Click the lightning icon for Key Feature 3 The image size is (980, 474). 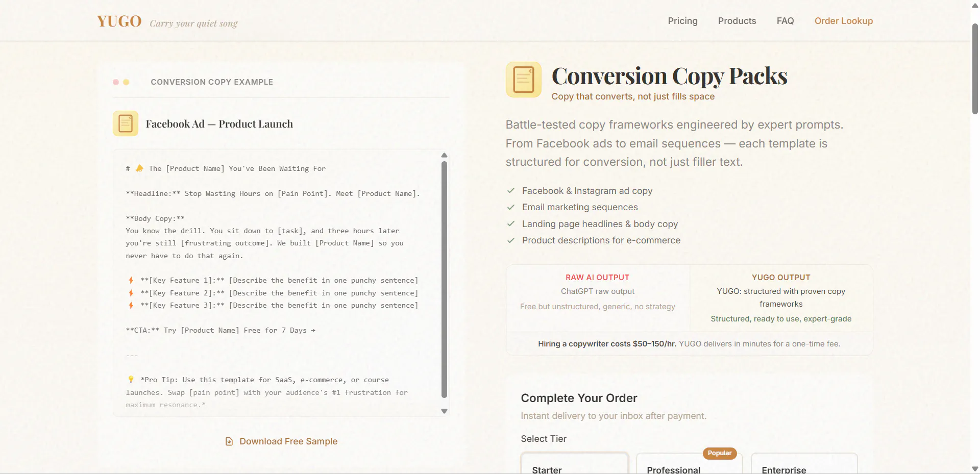point(131,305)
